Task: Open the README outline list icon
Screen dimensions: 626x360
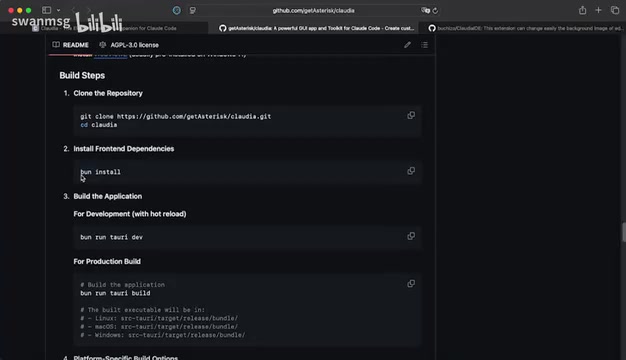Action: pos(424,45)
